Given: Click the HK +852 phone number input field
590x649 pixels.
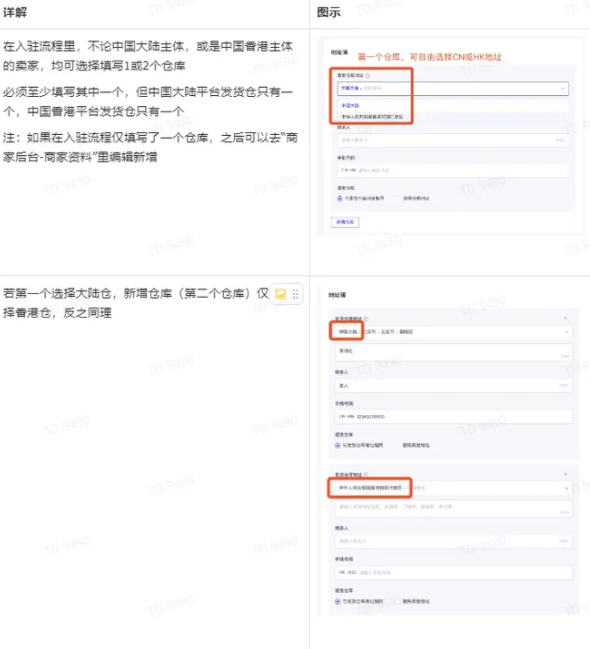Looking at the screenshot, I should coord(453,572).
